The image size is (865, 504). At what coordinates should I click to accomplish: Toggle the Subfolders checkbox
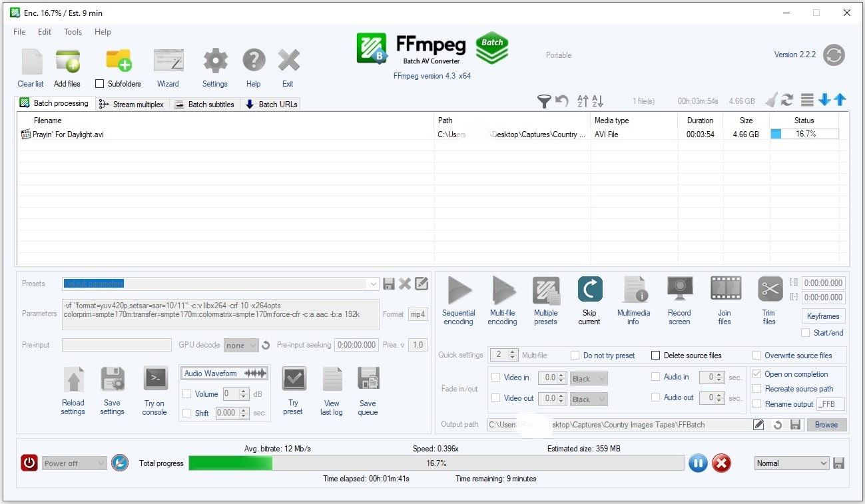(x=100, y=84)
